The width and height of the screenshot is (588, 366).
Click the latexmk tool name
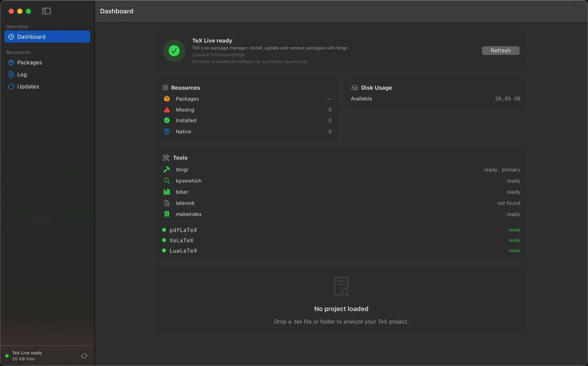[185, 203]
